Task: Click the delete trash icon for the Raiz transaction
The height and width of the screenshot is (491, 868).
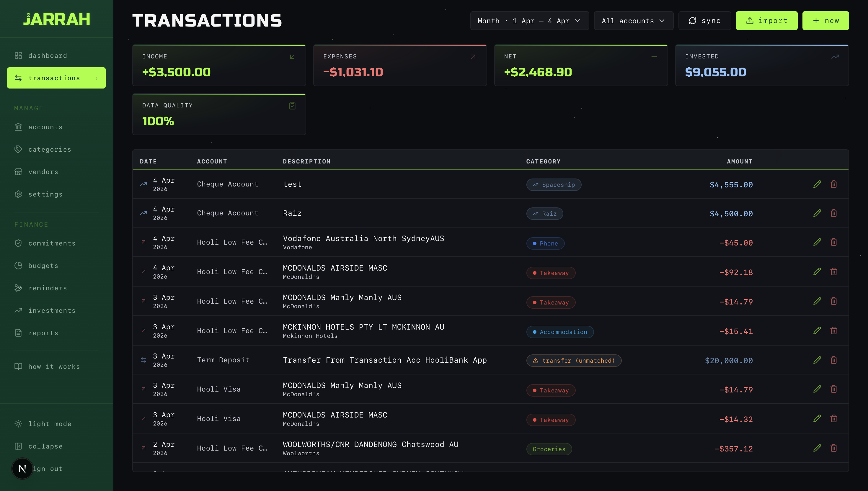Action: pyautogui.click(x=833, y=213)
